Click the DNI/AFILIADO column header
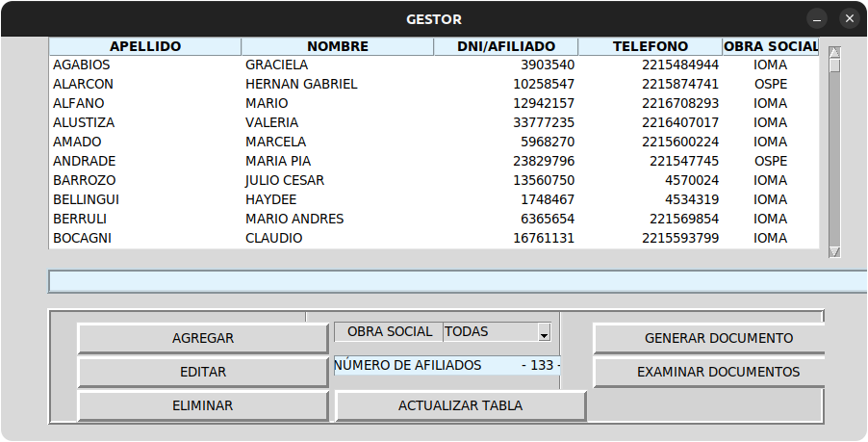This screenshot has width=868, height=442. tap(506, 46)
